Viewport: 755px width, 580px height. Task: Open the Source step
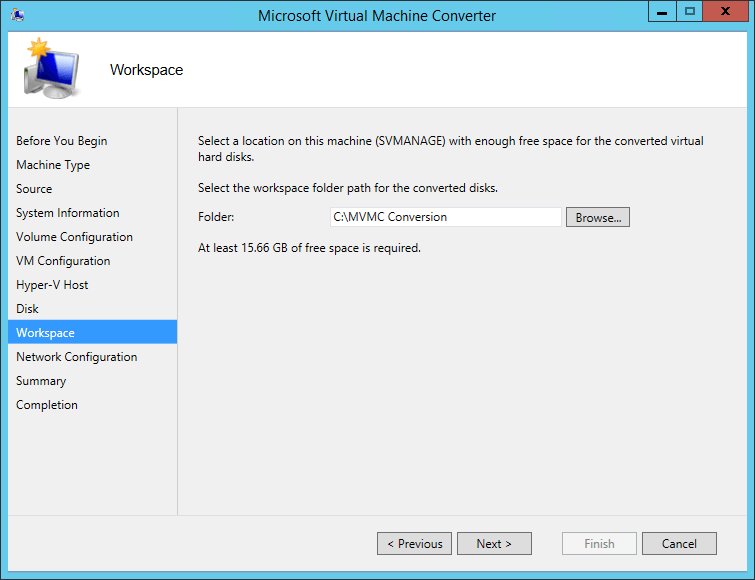[34, 189]
